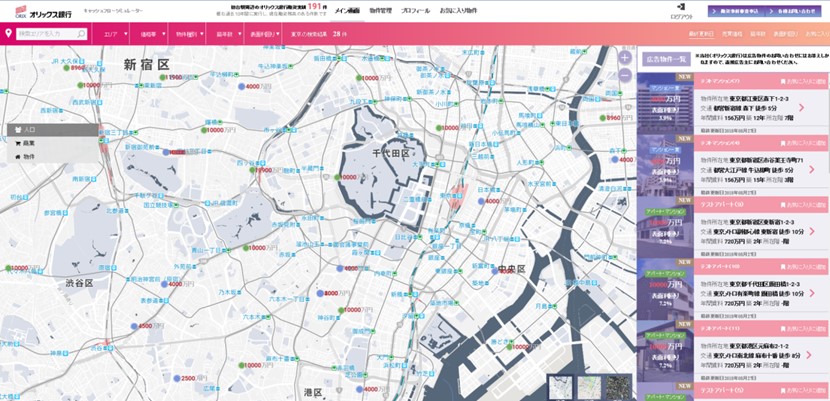This screenshot has width=830, height=401.
Task: Open the 物件種別 filter dropdown
Action: [x=189, y=34]
